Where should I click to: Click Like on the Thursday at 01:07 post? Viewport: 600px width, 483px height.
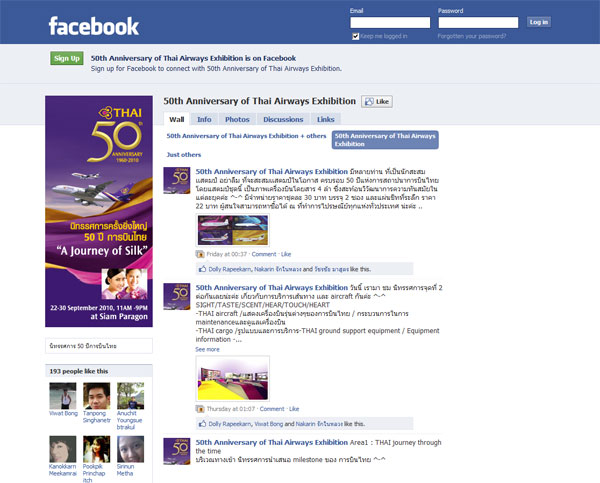(x=294, y=409)
